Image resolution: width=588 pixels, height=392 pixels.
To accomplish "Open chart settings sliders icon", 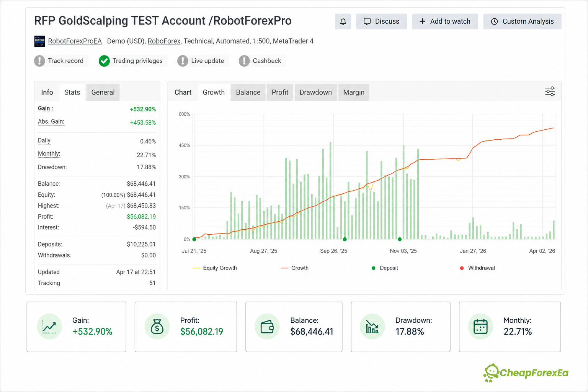I will point(550,91).
